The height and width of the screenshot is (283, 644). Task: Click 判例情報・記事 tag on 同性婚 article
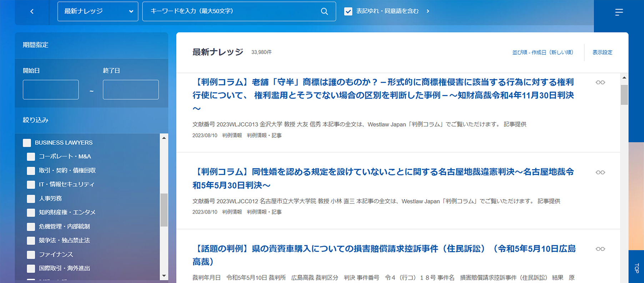tap(264, 212)
